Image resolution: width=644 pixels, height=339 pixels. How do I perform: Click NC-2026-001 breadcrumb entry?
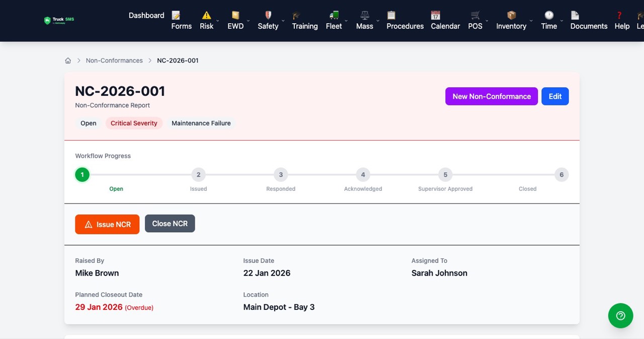pos(178,60)
